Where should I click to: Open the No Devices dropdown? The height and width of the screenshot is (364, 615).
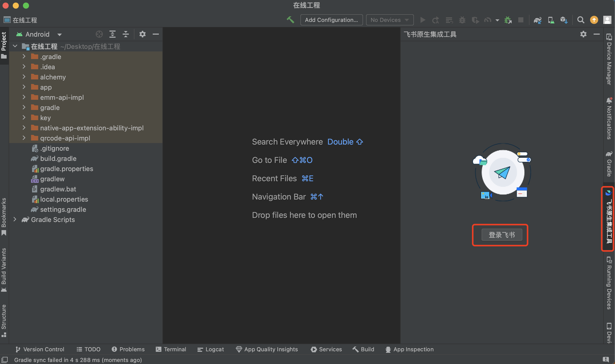(389, 20)
